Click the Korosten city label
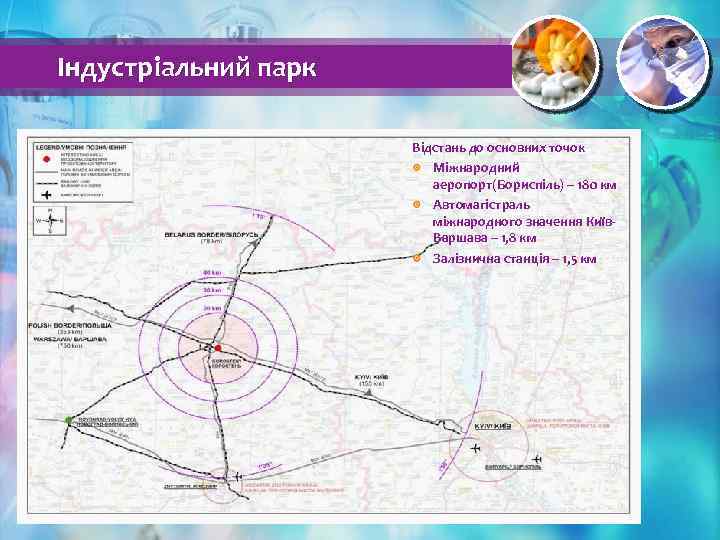 (x=225, y=364)
